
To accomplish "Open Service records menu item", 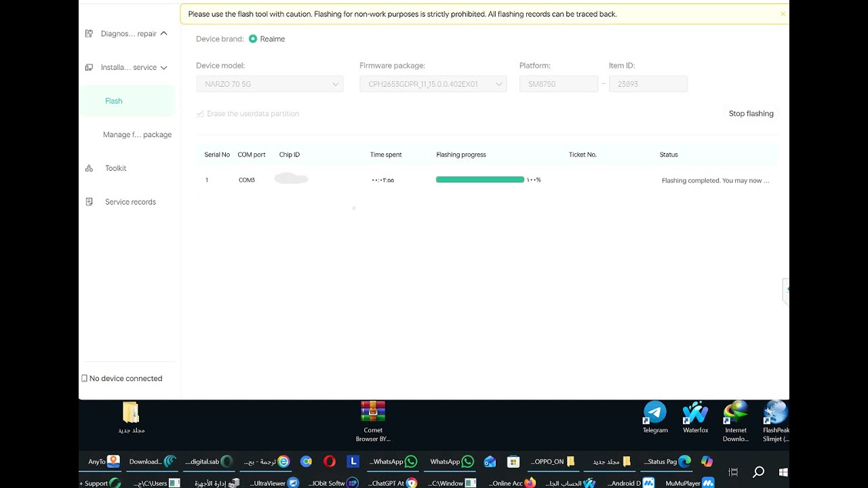I will click(130, 202).
